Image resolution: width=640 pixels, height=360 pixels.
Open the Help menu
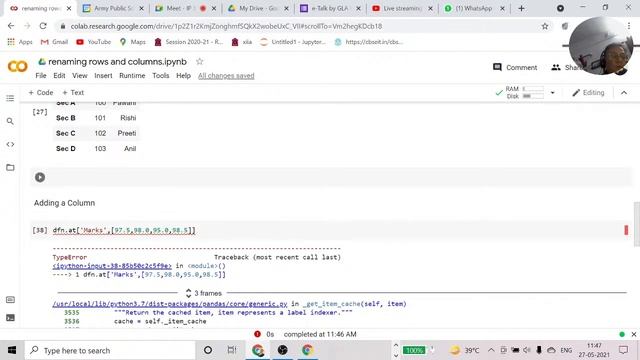pos(183,76)
